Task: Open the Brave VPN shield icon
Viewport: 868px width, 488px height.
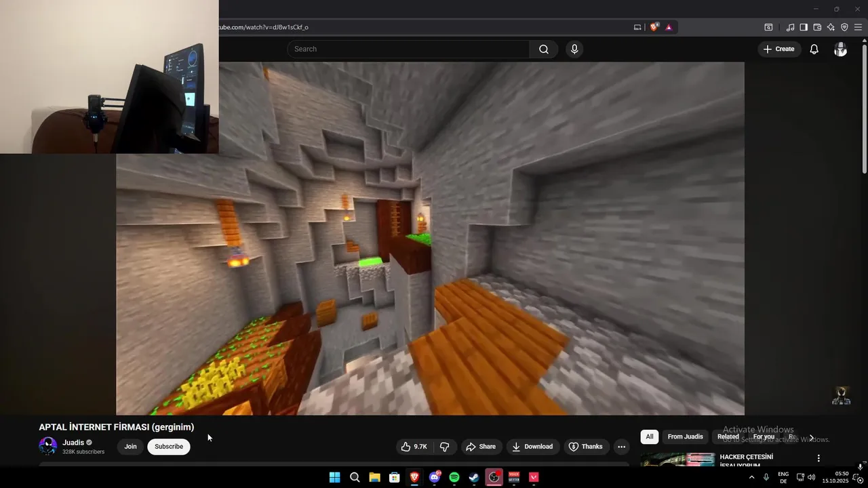Action: pos(844,27)
